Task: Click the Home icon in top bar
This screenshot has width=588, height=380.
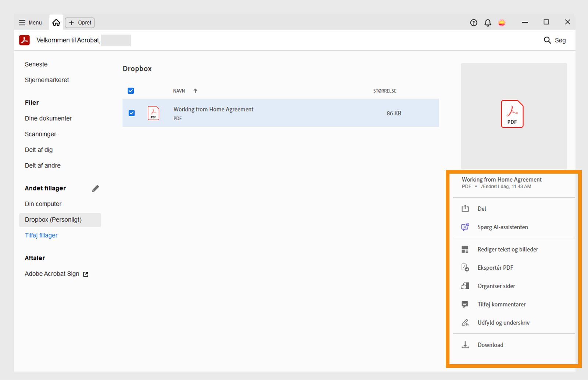Action: point(56,23)
